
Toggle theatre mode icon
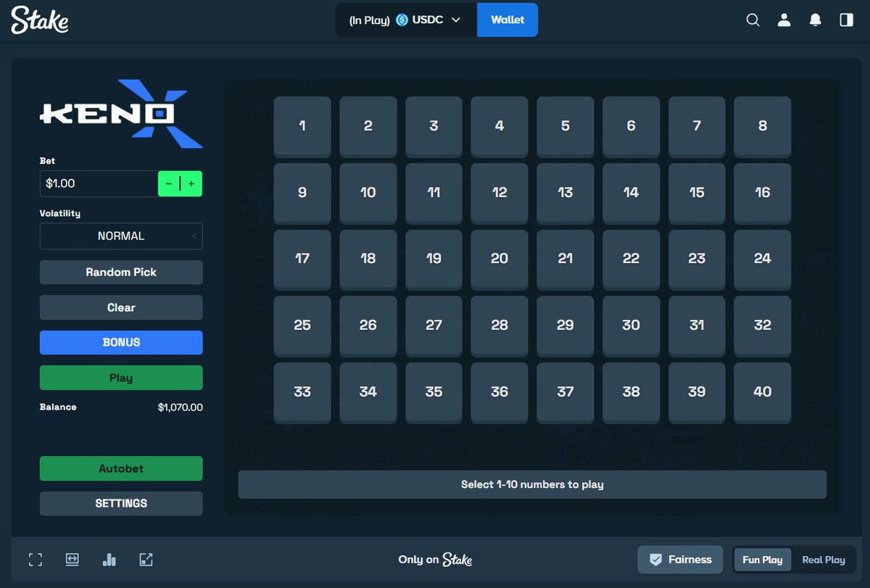72,559
